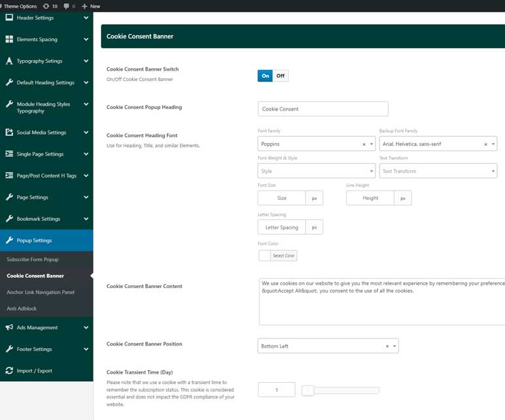Click the Font Color swatch box
Image resolution: width=505 pixels, height=420 pixels.
pyautogui.click(x=265, y=256)
